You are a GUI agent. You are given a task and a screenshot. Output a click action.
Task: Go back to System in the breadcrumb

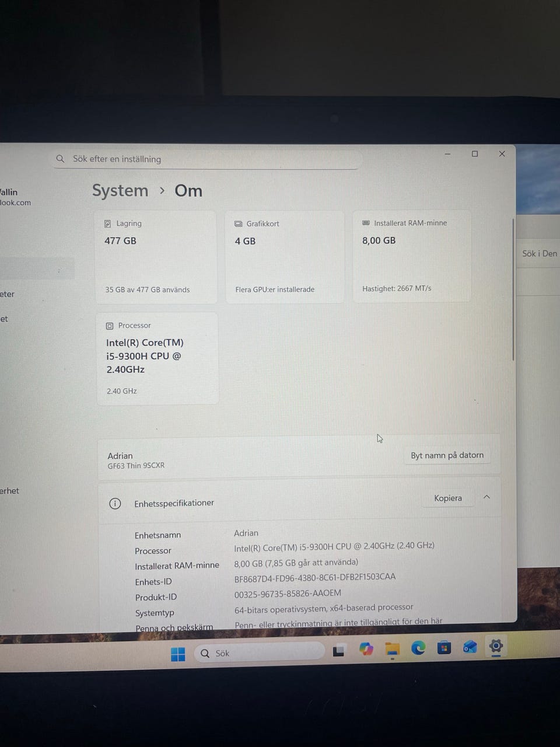point(120,191)
